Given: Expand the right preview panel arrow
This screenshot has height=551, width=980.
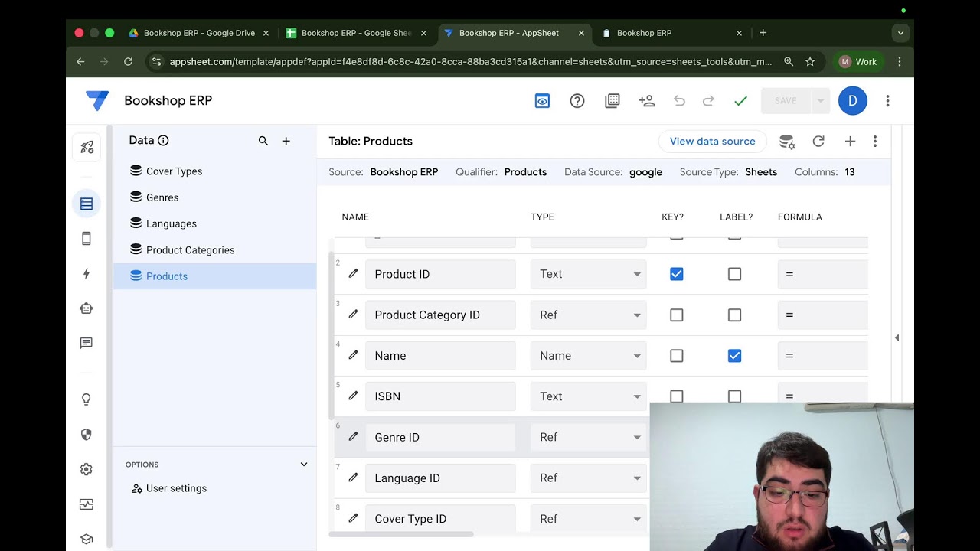Looking at the screenshot, I should click(897, 337).
